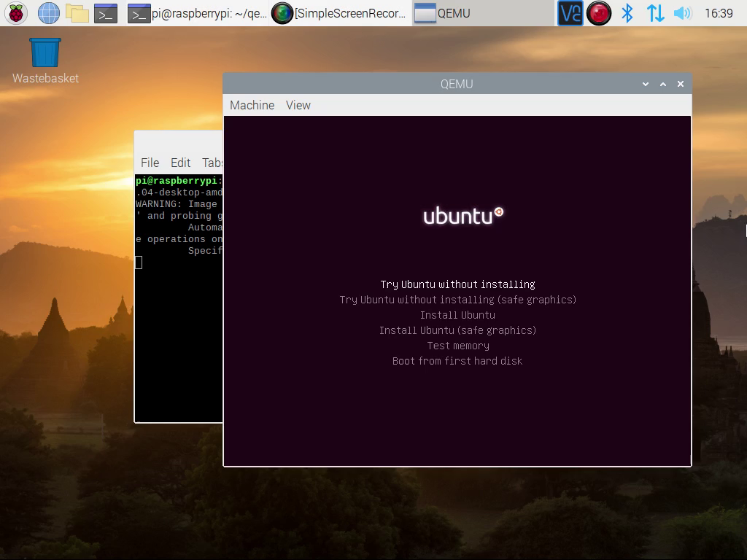747x560 pixels.
Task: Click the QEMU window title bar
Action: tap(457, 84)
